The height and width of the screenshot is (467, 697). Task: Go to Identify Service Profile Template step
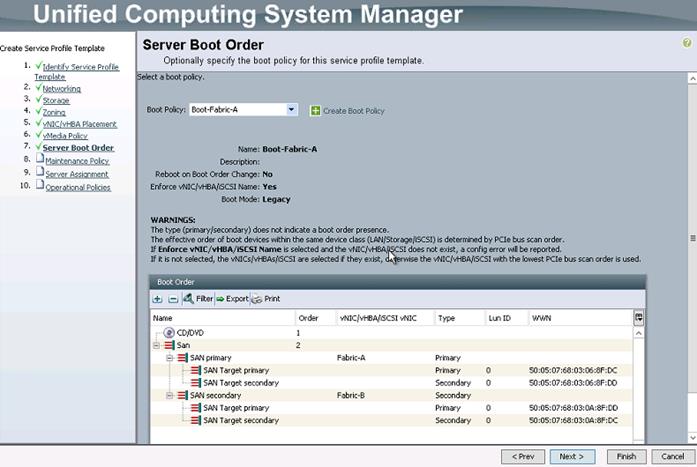click(76, 72)
